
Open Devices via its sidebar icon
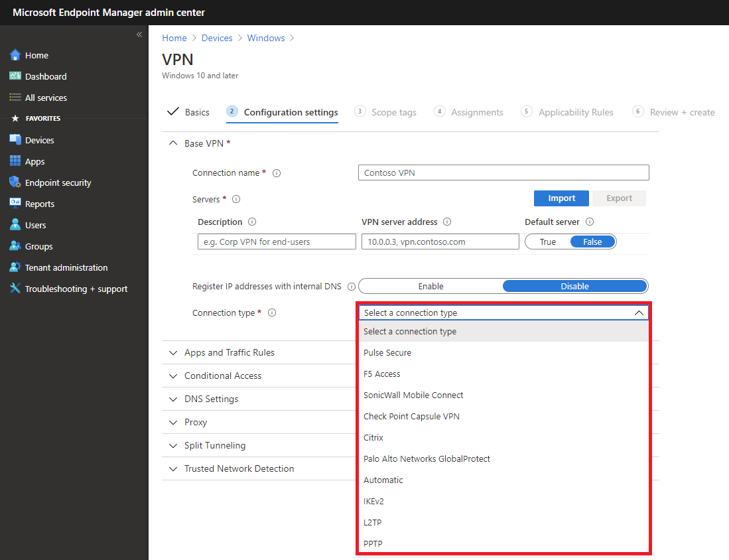pyautogui.click(x=15, y=140)
